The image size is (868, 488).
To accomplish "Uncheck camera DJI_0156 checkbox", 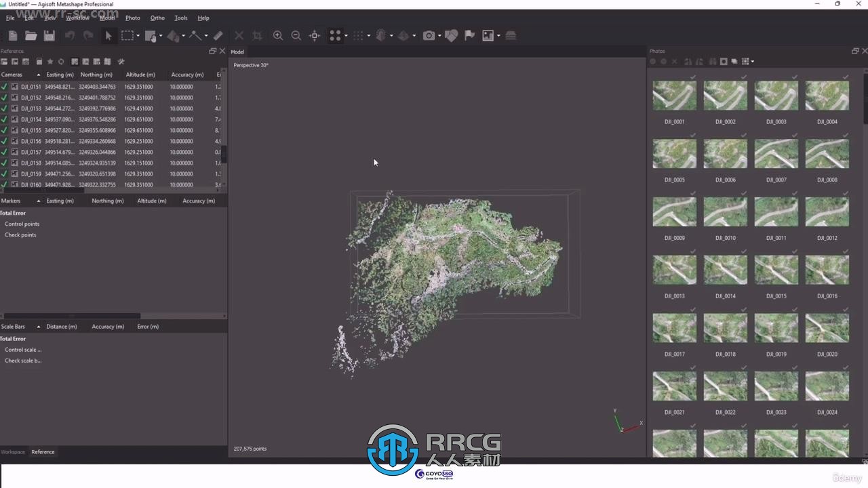I will pos(4,141).
